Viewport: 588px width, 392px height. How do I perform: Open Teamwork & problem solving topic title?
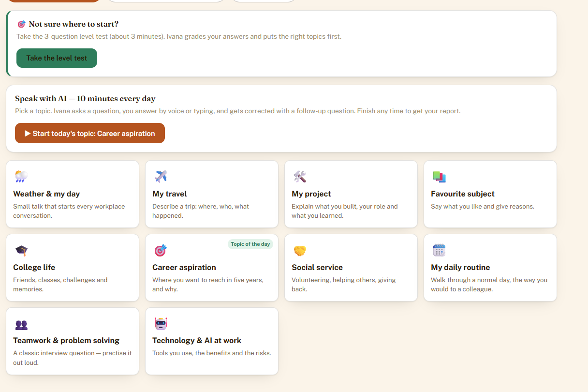point(66,340)
